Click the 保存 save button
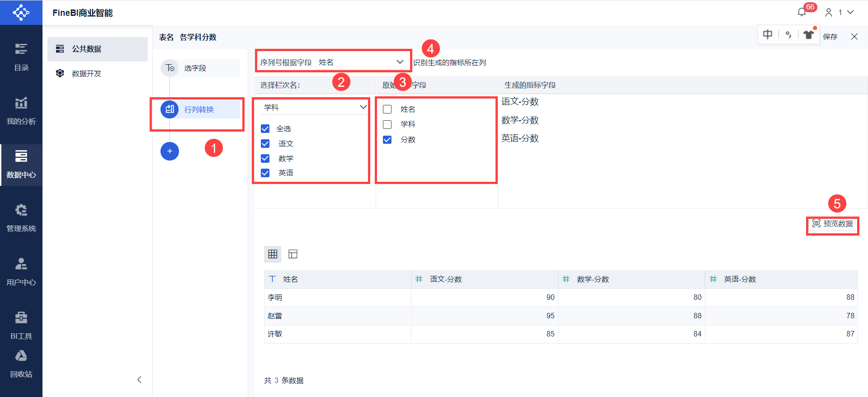Image resolution: width=868 pixels, height=397 pixels. pyautogui.click(x=830, y=37)
